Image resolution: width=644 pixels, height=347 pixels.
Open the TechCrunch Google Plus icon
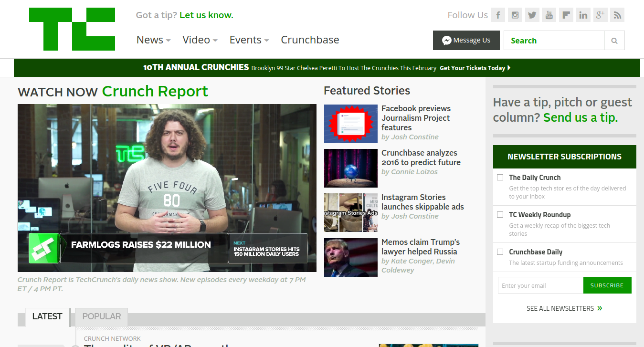pyautogui.click(x=600, y=15)
